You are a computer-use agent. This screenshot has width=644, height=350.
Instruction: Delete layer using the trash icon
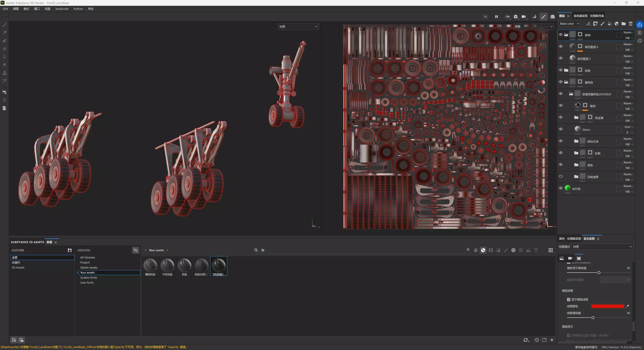click(x=630, y=24)
